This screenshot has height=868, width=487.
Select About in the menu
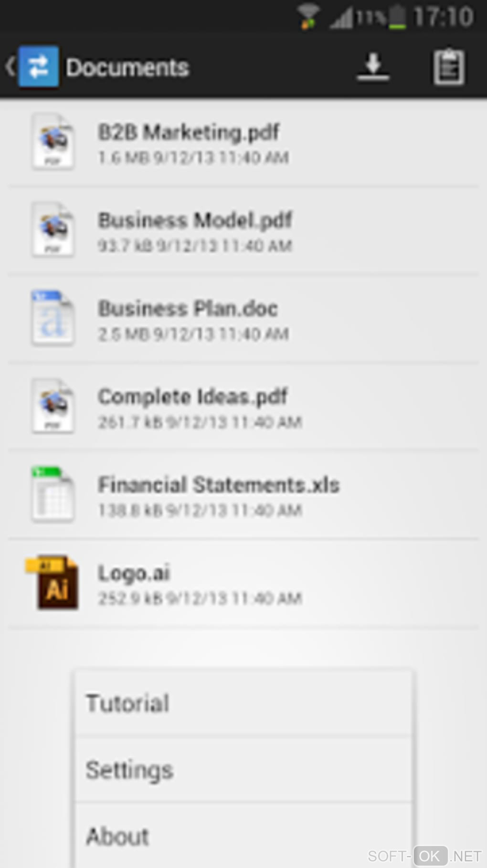click(243, 836)
